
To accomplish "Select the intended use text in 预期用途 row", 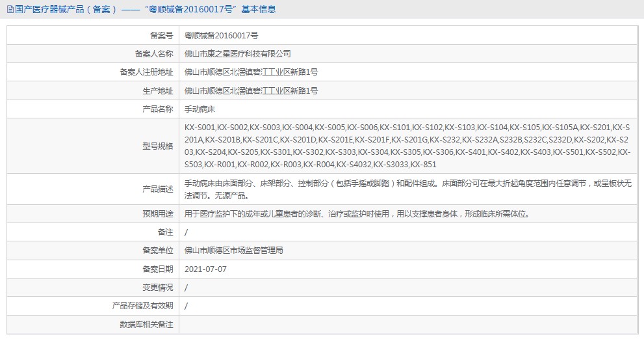I will click(357, 214).
